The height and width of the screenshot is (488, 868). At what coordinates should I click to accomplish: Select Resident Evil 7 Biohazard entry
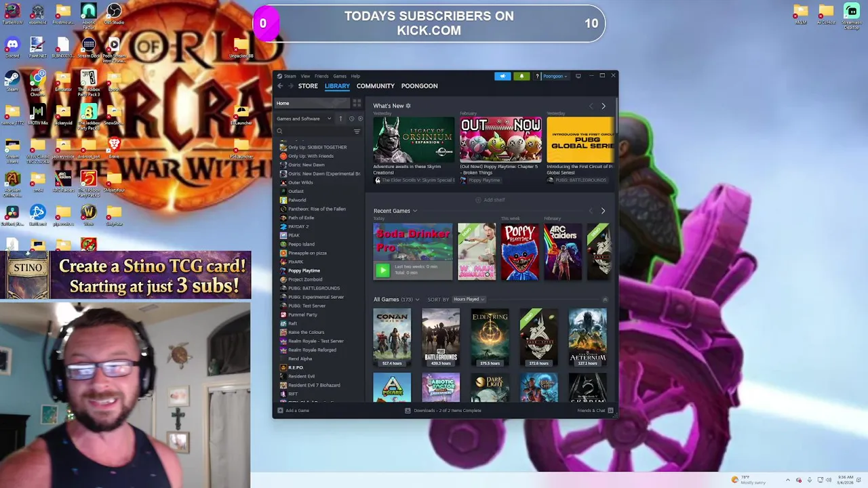(314, 385)
